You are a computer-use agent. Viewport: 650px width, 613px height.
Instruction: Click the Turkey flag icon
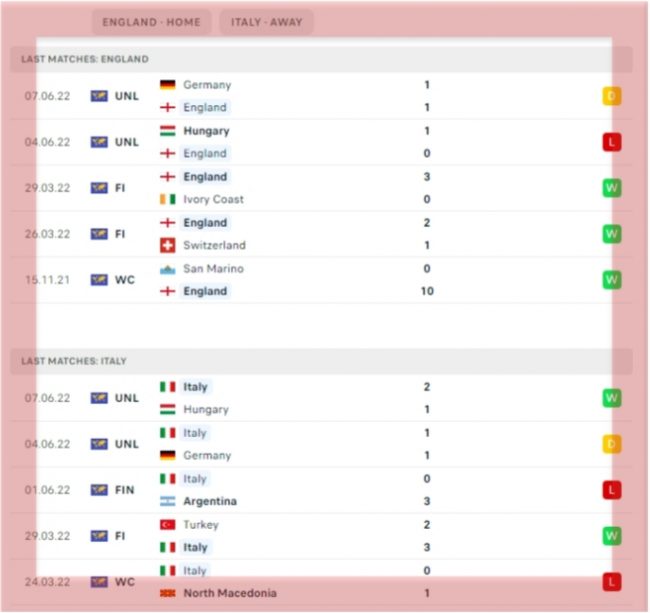click(x=168, y=525)
